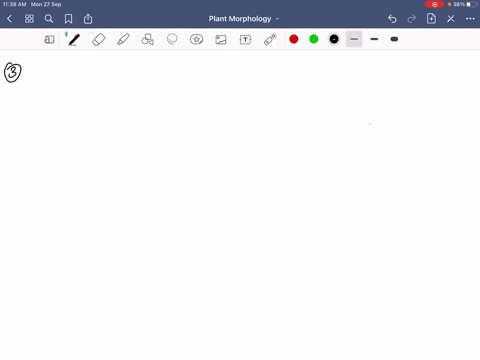Select the Highlighter tool
The image size is (480, 360).
click(123, 40)
